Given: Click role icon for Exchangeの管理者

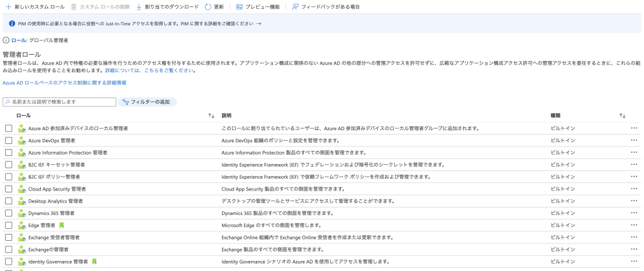Looking at the screenshot, I should tap(22, 250).
